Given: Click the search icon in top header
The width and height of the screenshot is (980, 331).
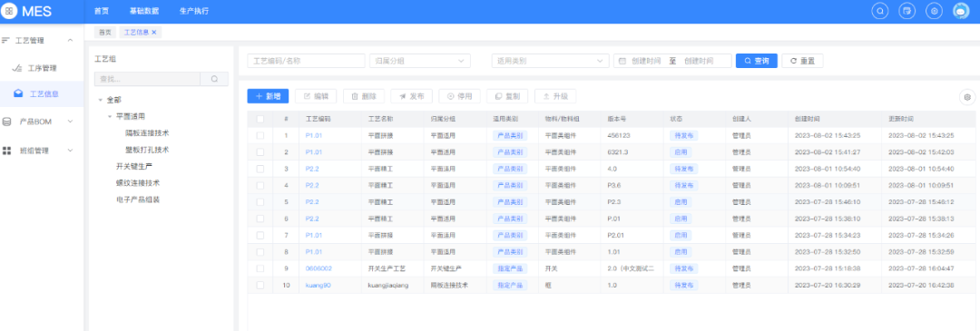Looking at the screenshot, I should point(880,11).
